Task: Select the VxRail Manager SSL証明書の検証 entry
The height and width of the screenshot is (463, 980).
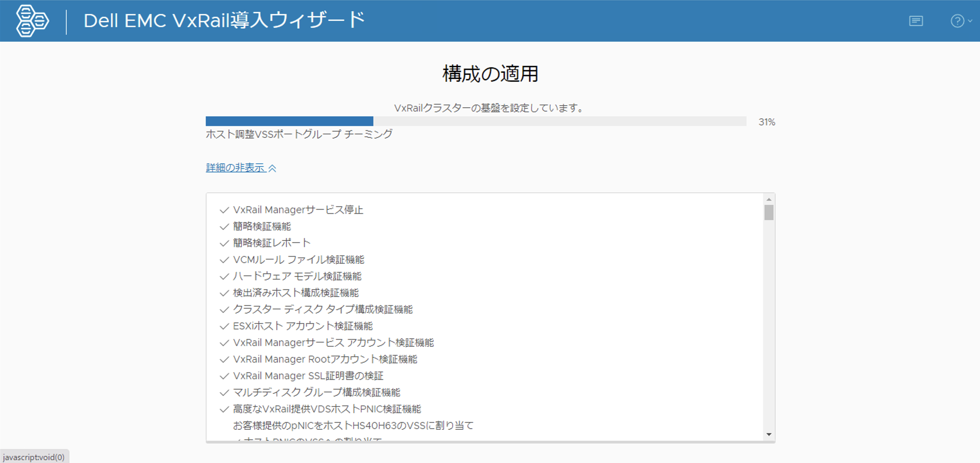Action: coord(308,376)
